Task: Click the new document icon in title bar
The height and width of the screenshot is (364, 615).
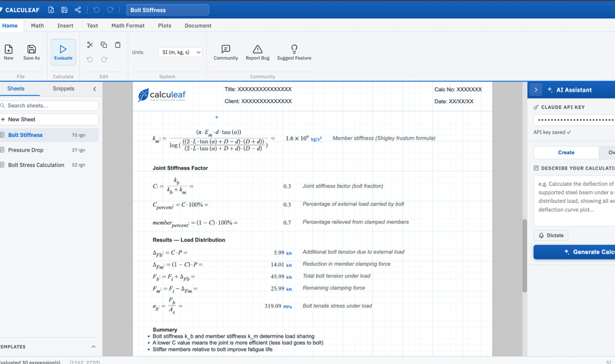Action: click(x=51, y=10)
